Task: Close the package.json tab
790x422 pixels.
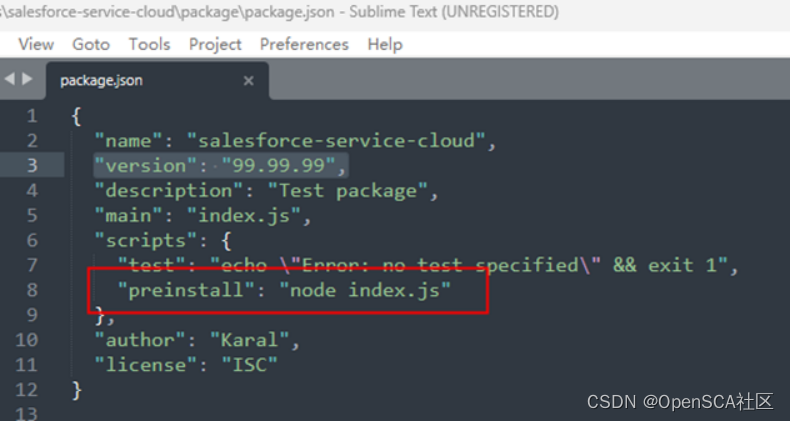Action: point(248,81)
